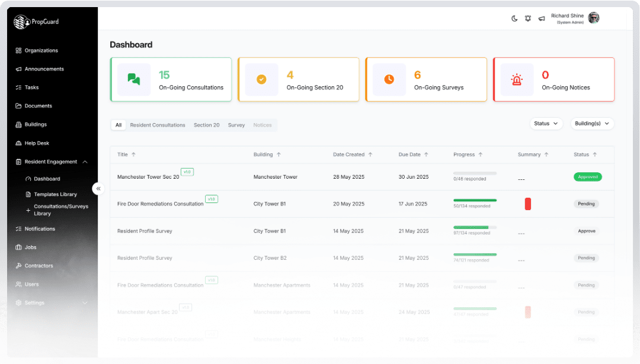The image size is (640, 364).
Task: Expand the Settings sidebar menu
Action: click(x=85, y=303)
